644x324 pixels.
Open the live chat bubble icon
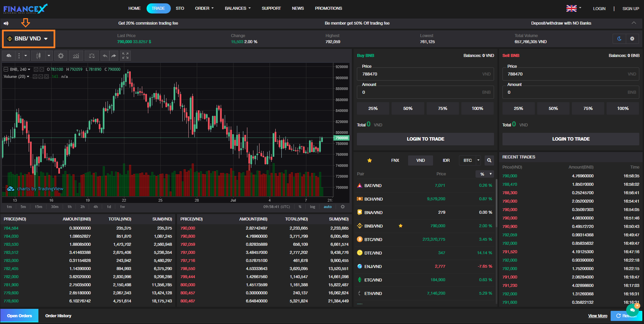pos(632,310)
